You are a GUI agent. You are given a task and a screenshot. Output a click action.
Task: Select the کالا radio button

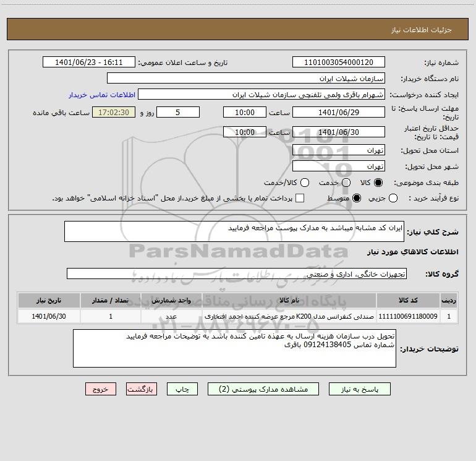(378, 183)
